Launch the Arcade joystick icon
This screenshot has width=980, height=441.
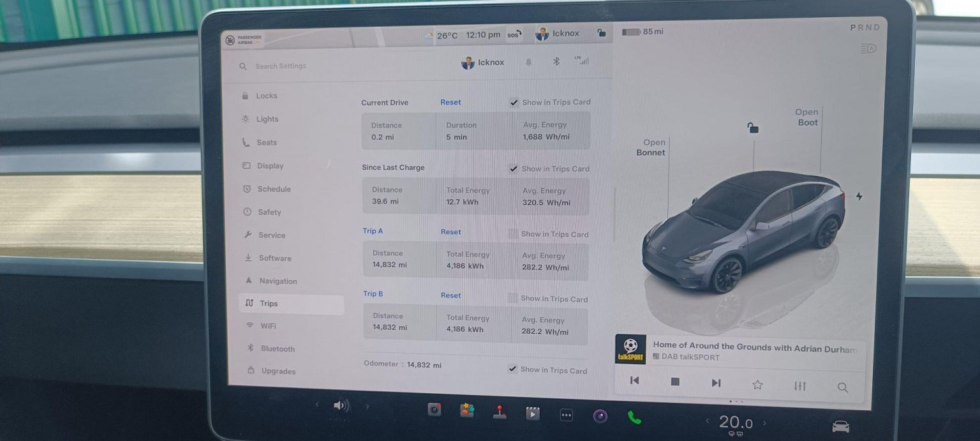tap(500, 412)
